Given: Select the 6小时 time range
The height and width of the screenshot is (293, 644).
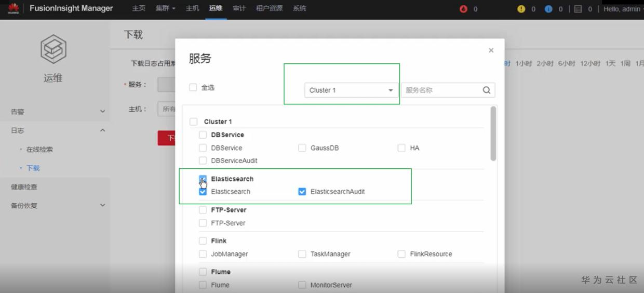Looking at the screenshot, I should (567, 63).
